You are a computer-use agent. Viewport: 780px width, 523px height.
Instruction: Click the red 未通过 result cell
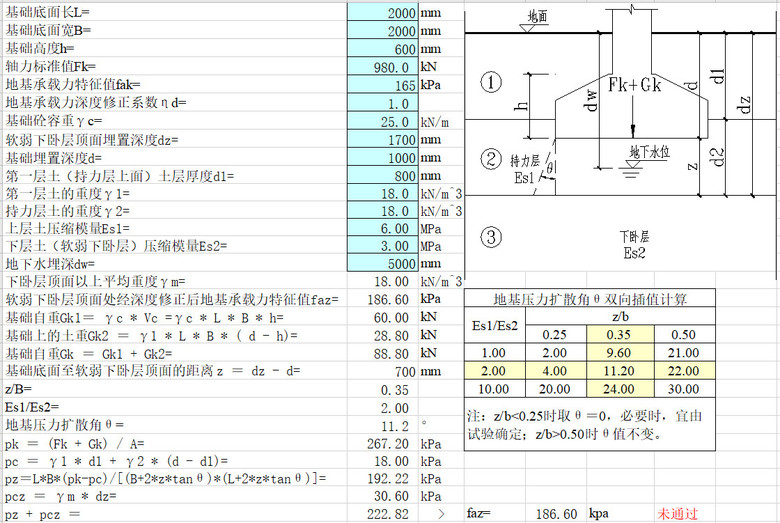[x=678, y=514]
